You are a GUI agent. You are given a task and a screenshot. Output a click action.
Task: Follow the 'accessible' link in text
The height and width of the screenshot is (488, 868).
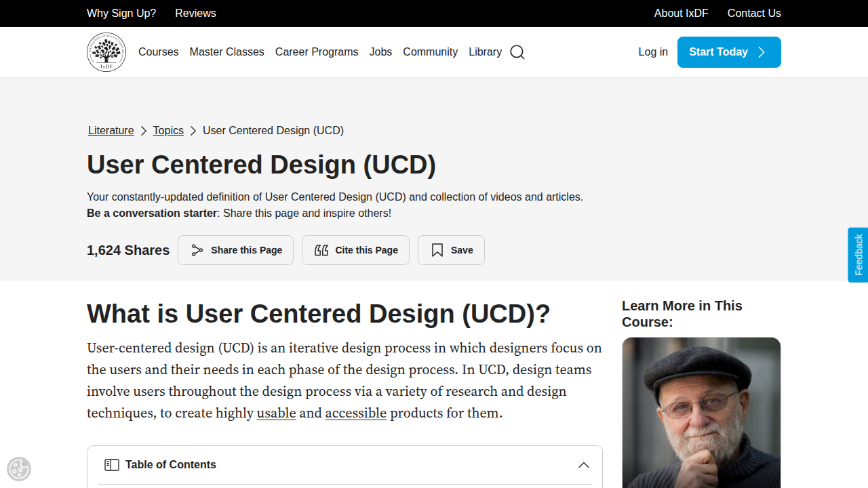point(356,413)
